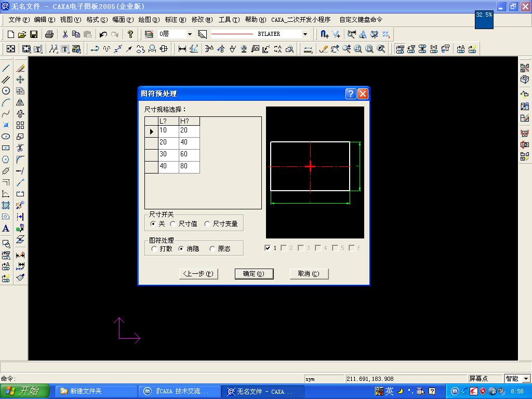Image resolution: width=532 pixels, height=399 pixels.
Task: Select the Parallel lines tool
Action: 6,79
